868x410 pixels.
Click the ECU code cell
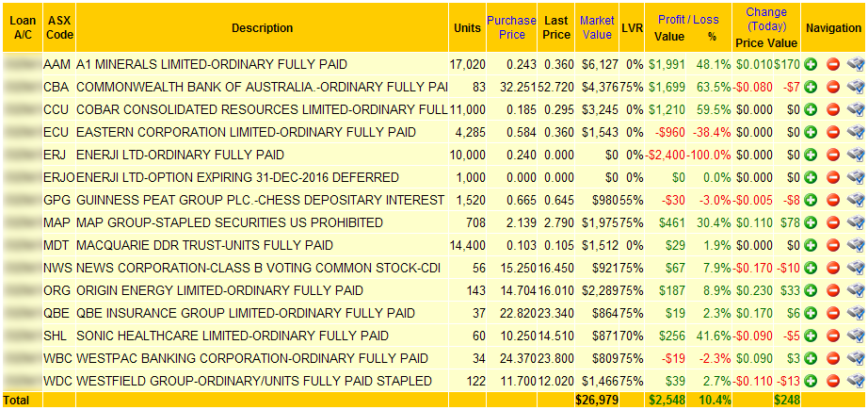pos(57,132)
